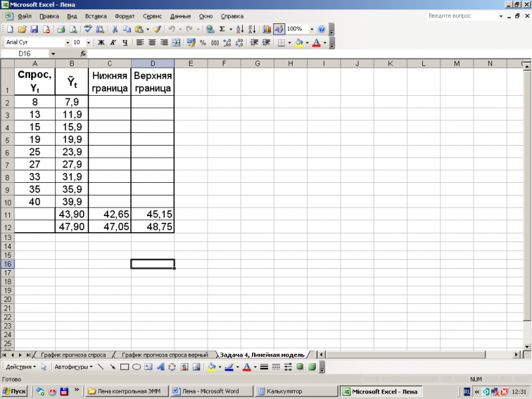Click the Пуск start button

click(x=15, y=391)
